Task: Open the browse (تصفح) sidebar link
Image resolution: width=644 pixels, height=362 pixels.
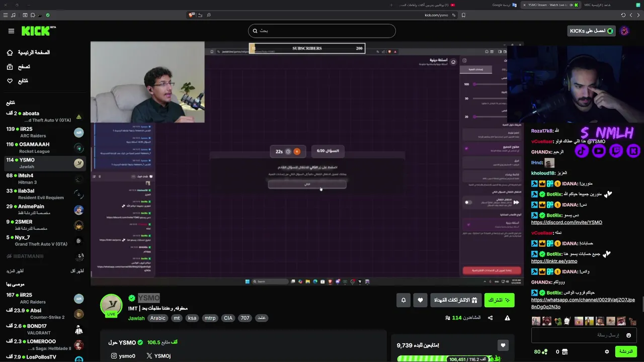Action: point(18,66)
